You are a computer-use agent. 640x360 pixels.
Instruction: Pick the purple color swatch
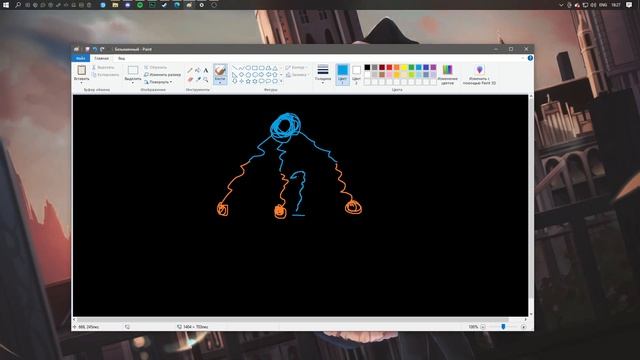pyautogui.click(x=433, y=67)
